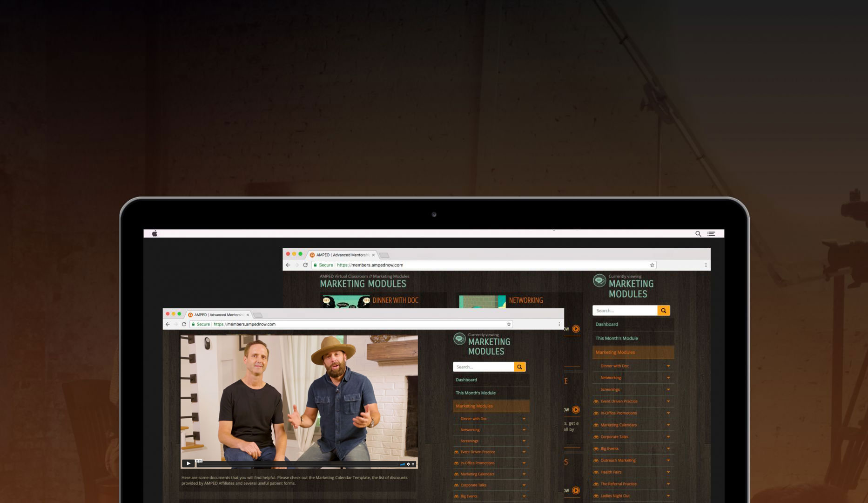Reload the page in front browser window
The image size is (868, 503).
[x=184, y=324]
